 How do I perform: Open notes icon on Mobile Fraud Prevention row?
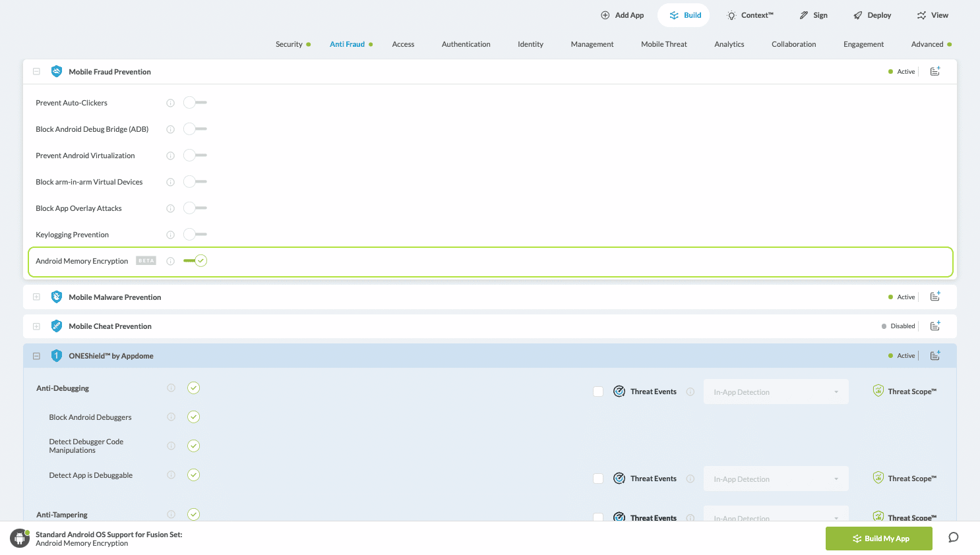(x=934, y=71)
